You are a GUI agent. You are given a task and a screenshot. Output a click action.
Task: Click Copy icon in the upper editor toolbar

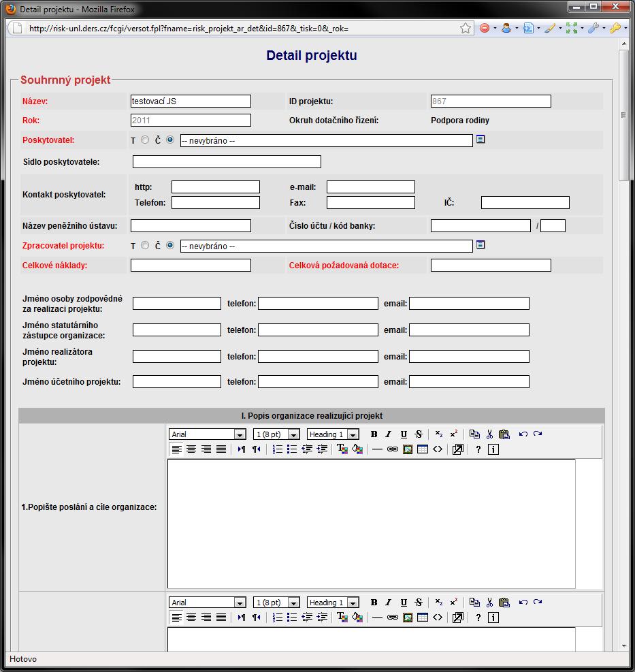(x=474, y=434)
